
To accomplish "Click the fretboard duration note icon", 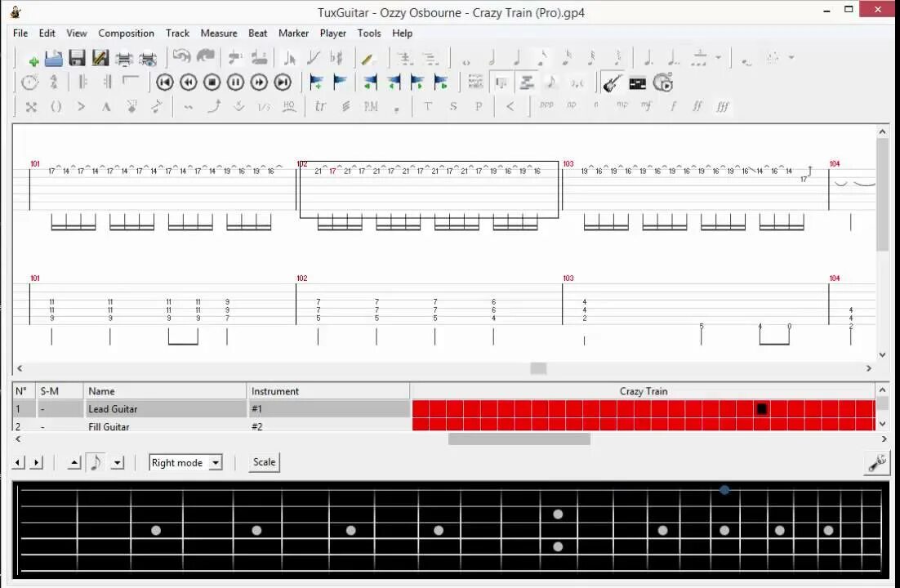I will coord(96,462).
